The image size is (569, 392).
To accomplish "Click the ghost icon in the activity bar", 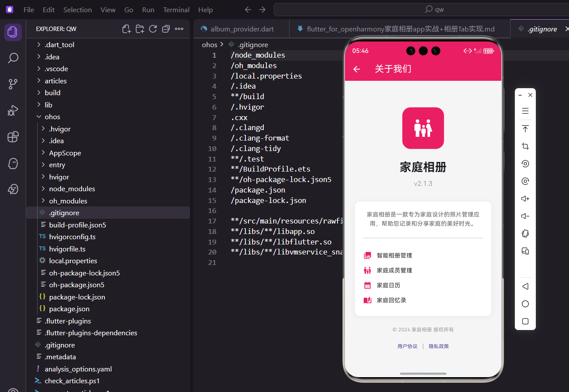I will [13, 163].
